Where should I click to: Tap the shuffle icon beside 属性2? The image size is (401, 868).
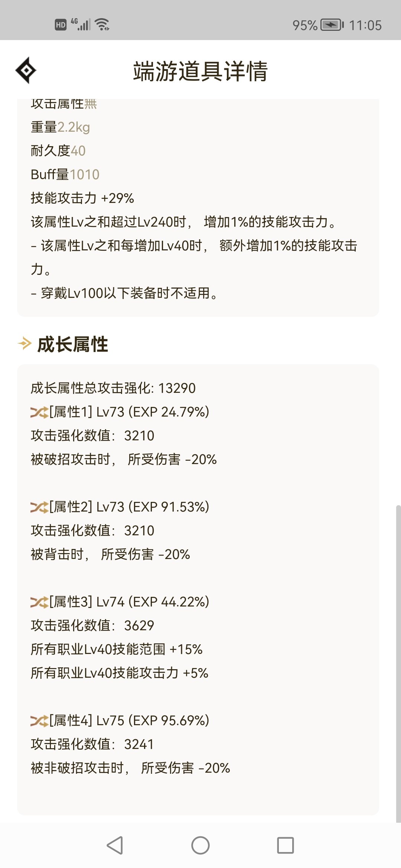39,507
